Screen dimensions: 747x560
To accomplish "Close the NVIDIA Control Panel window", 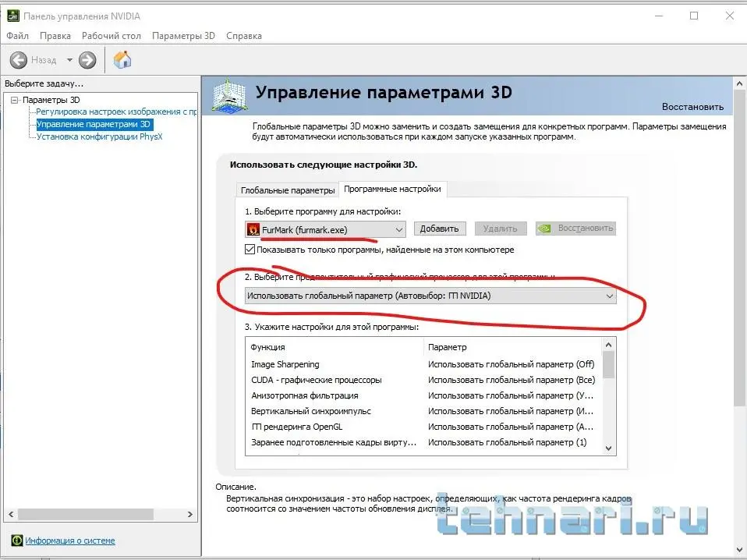I will (729, 16).
